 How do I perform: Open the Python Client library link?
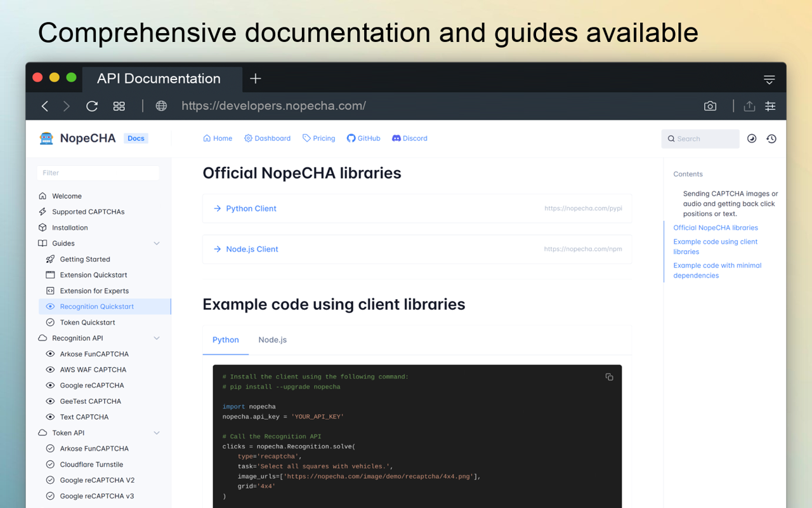(251, 208)
